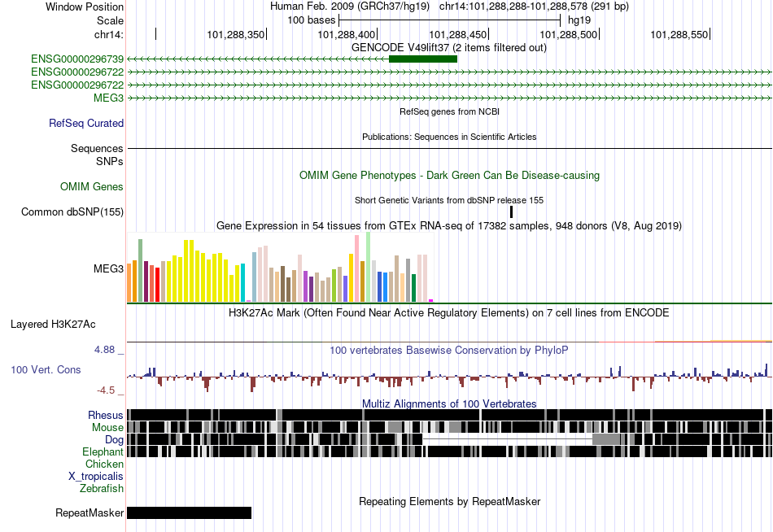Image resolution: width=773 pixels, height=532 pixels.
Task: Click the Dog alignment row label
Action: coord(115,440)
